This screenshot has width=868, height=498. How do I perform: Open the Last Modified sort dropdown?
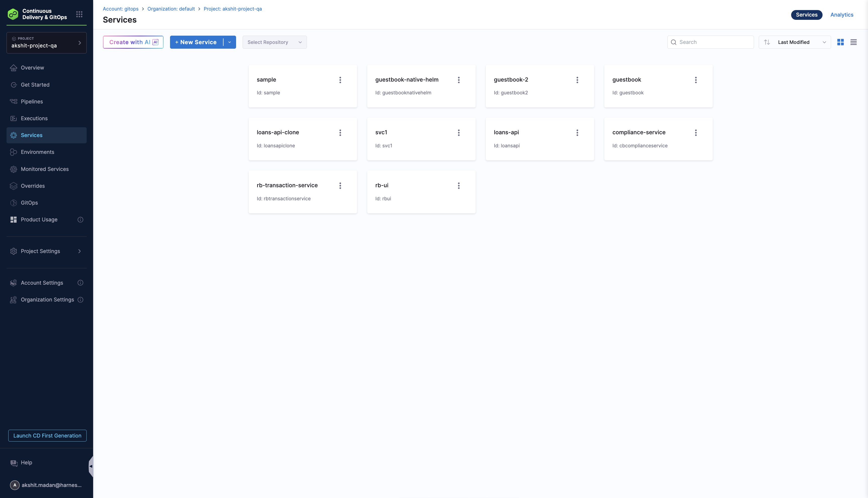[x=800, y=42]
